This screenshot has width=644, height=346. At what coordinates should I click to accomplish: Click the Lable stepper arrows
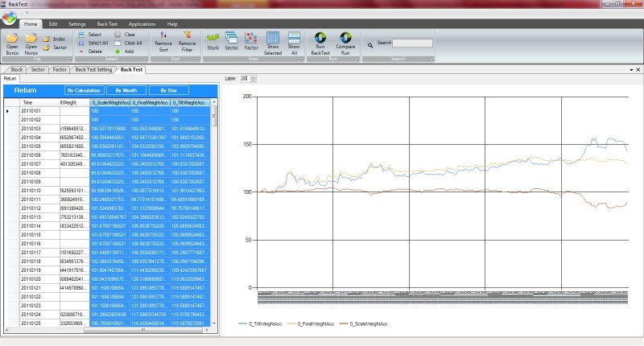tap(254, 78)
